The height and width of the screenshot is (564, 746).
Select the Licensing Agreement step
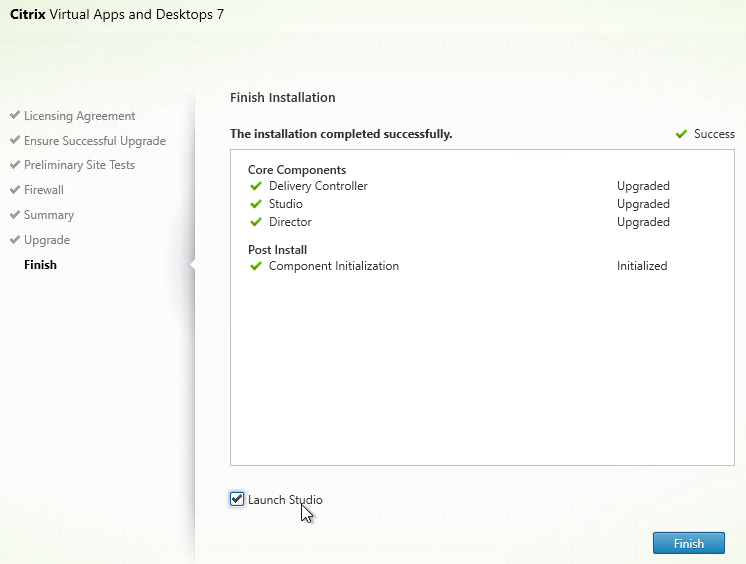click(79, 116)
